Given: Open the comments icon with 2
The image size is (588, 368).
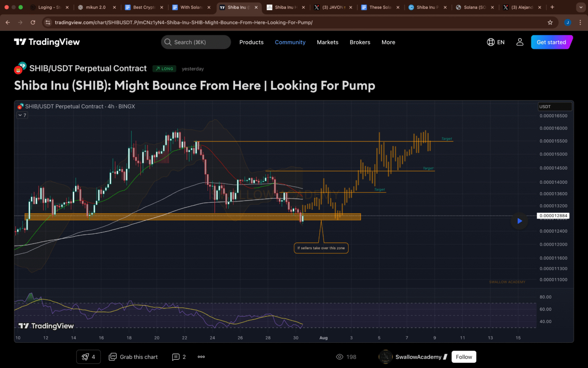Looking at the screenshot, I should (x=179, y=357).
